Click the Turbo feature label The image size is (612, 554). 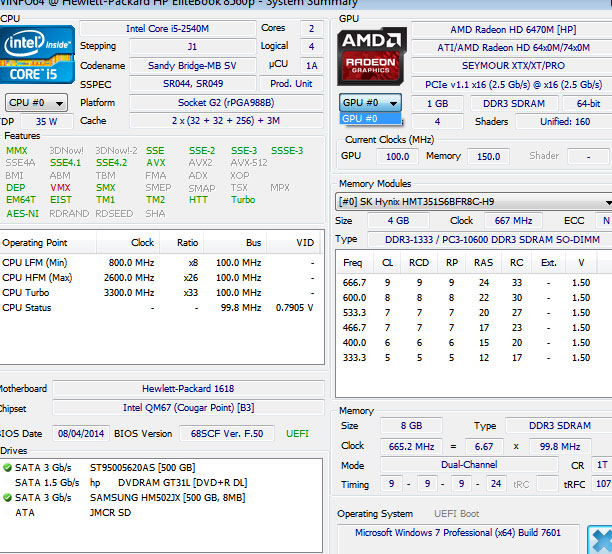(x=243, y=200)
